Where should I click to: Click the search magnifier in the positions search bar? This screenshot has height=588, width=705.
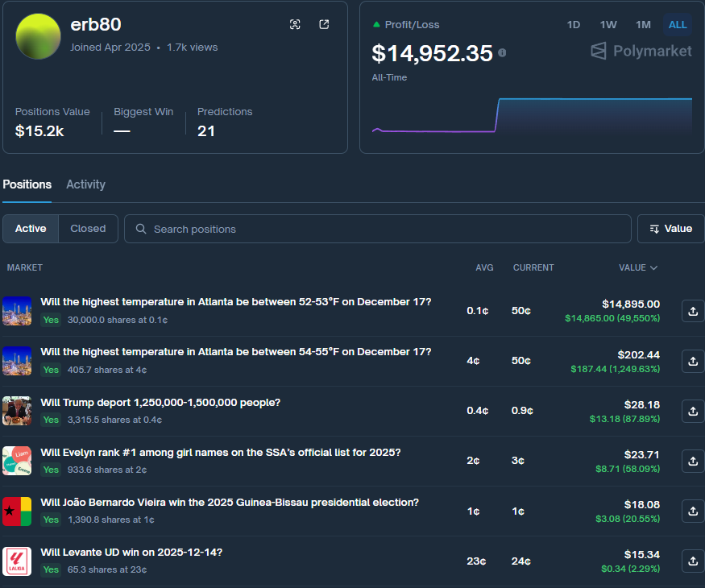[x=140, y=229]
